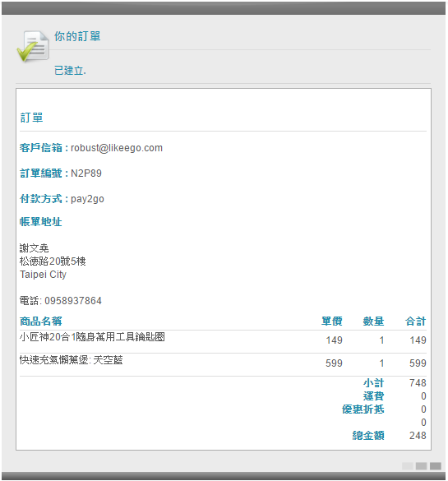The image size is (448, 481).
Task: Click the 運費 label
Action: pos(373,396)
